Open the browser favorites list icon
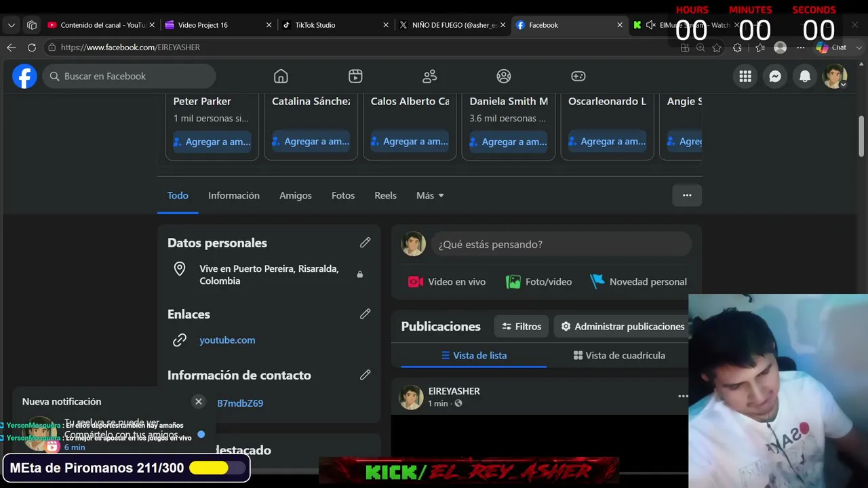This screenshot has width=868, height=488. (x=760, y=47)
